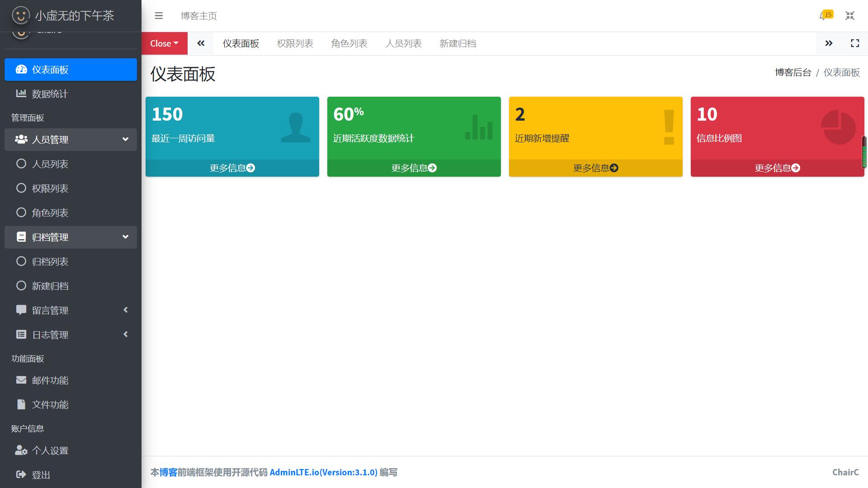This screenshot has width=868, height=488.
Task: Click the 邮件功能 envelope icon
Action: 21,380
